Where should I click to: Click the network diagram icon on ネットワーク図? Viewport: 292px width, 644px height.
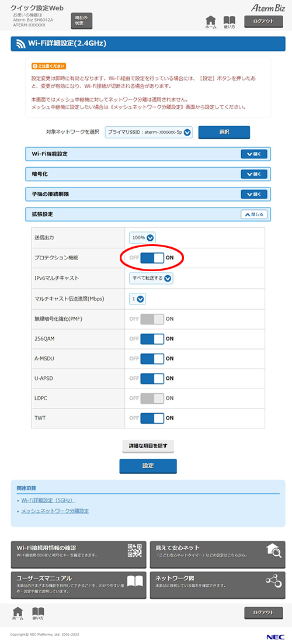(274, 580)
